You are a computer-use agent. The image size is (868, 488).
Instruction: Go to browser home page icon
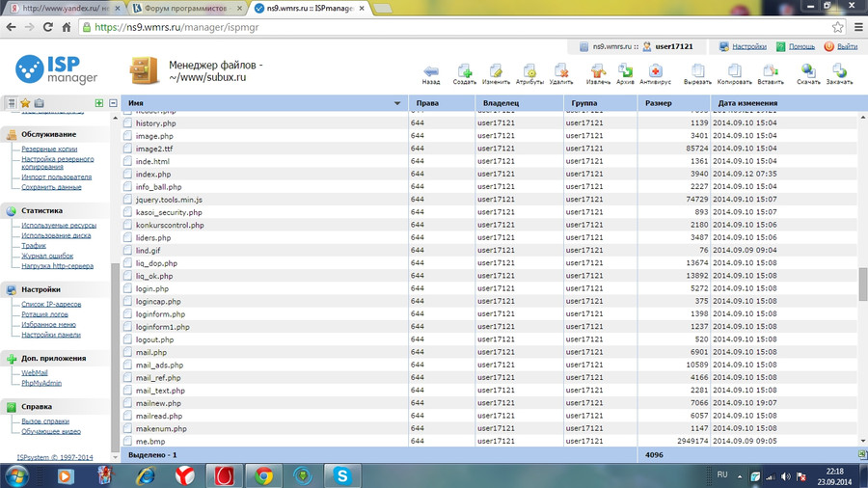coord(67,27)
